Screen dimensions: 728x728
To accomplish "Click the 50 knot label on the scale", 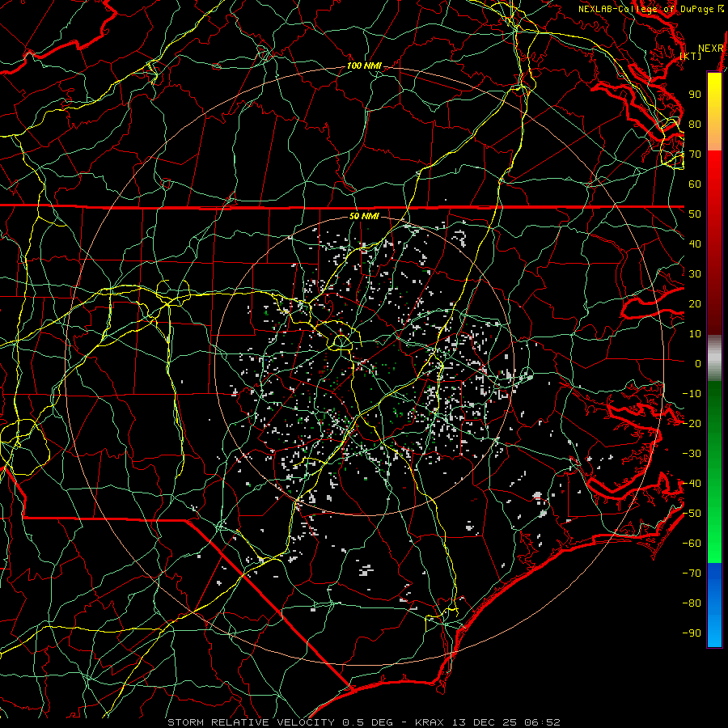I will coord(695,214).
